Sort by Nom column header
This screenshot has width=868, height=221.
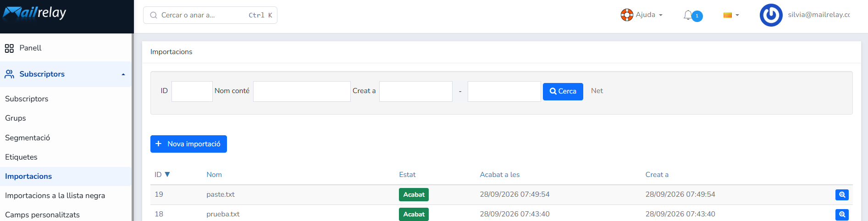(214, 175)
